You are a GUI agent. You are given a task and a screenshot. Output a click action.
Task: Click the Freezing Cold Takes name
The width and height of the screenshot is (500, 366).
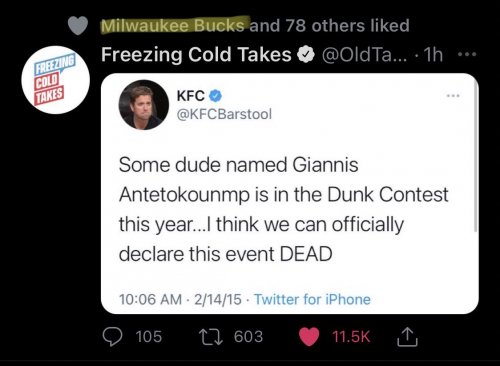pos(196,54)
